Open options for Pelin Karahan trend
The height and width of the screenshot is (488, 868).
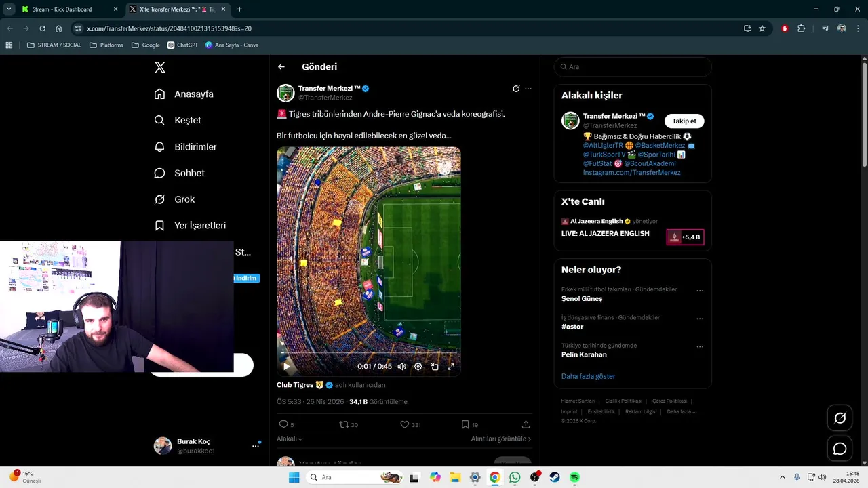pyautogui.click(x=700, y=346)
